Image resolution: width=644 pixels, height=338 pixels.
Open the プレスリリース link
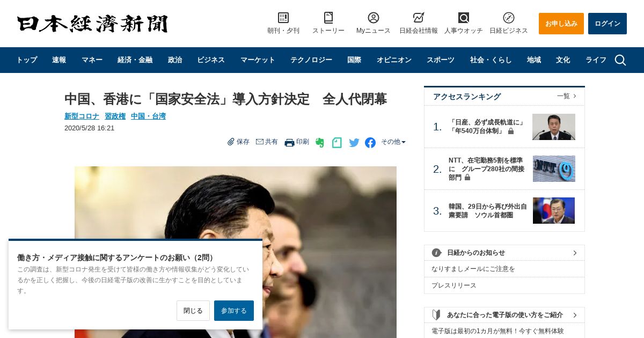(454, 285)
